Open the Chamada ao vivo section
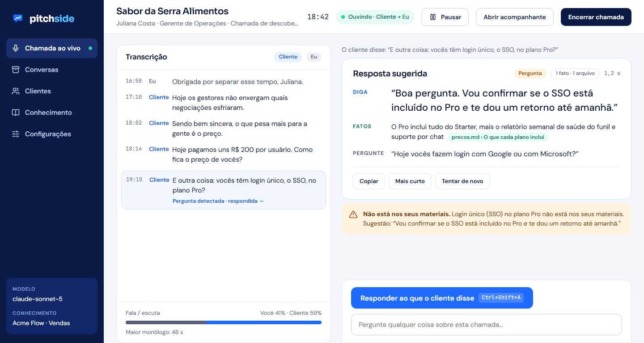Viewport: 644px width, 343px height. [52, 48]
